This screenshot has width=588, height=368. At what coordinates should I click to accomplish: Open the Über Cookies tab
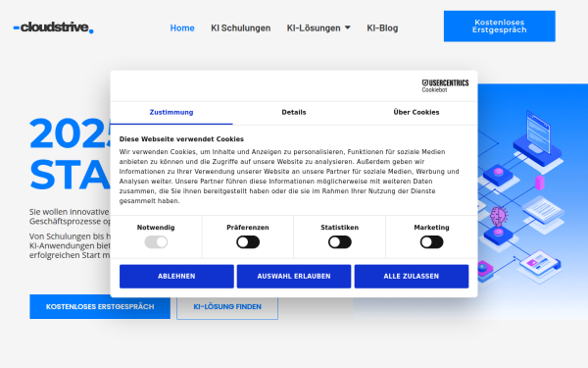(x=416, y=113)
